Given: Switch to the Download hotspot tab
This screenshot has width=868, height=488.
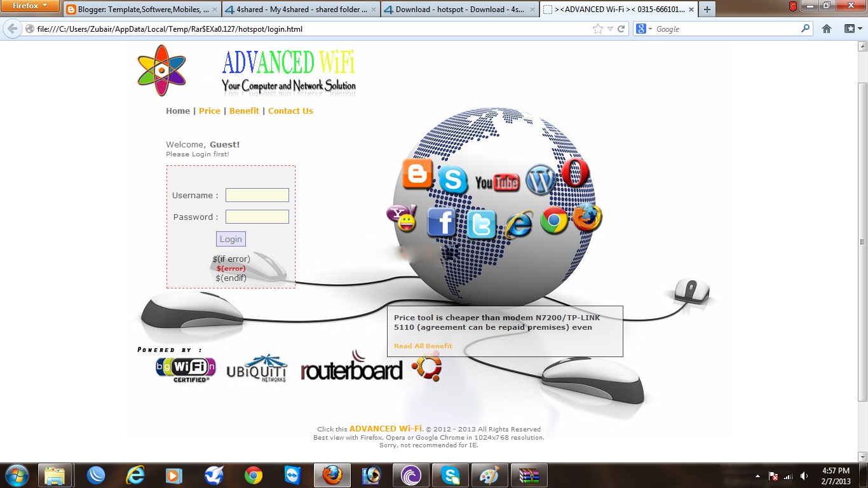Looking at the screenshot, I should (460, 10).
